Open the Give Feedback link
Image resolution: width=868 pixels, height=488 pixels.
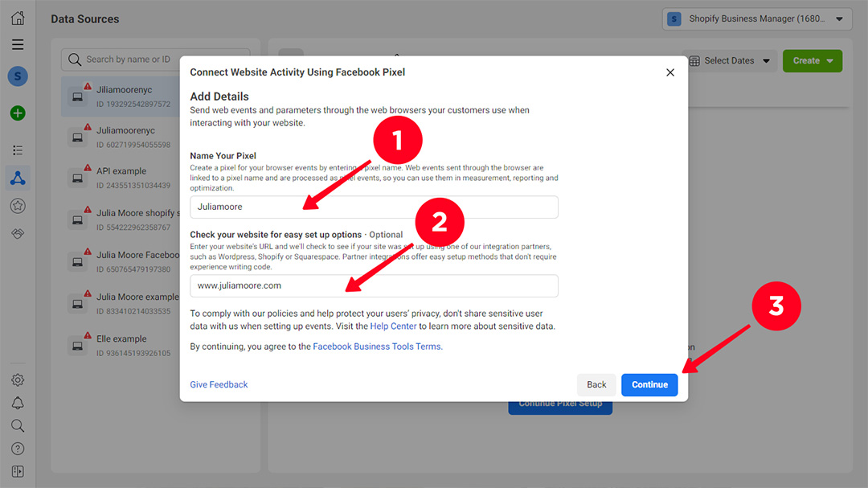[x=219, y=384]
